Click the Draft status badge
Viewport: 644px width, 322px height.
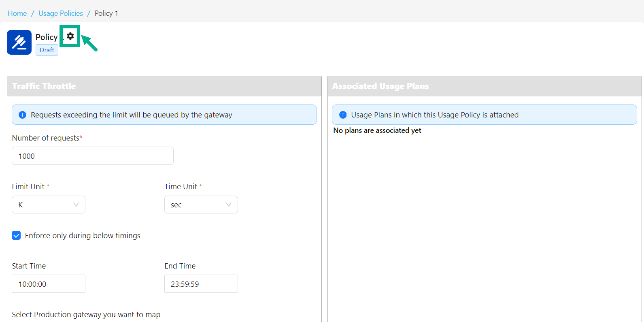(47, 50)
